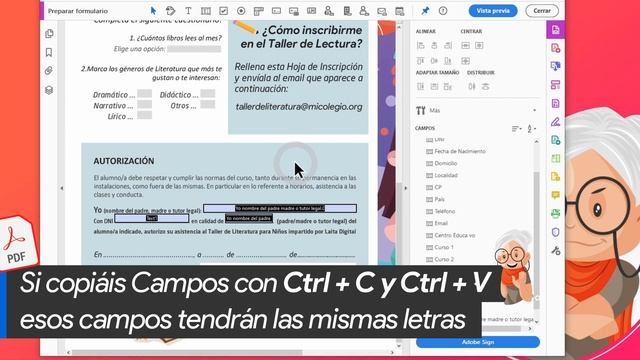The image size is (640, 360).
Task: Pick the checkbox field tool
Action: point(223,11)
